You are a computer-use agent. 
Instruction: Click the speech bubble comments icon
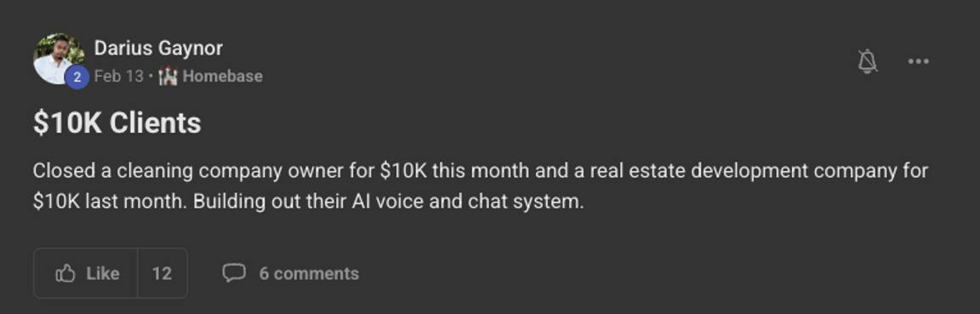[234, 273]
